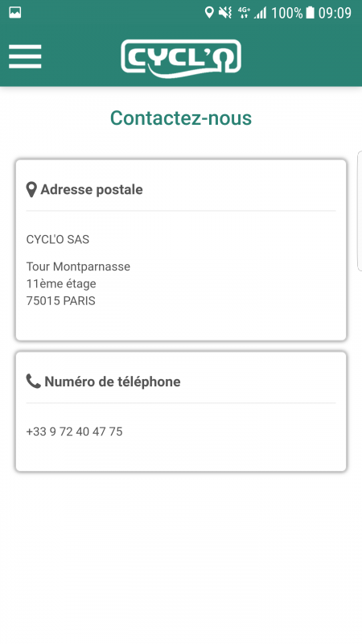
Task: Click the Adresse postale heading
Action: click(x=92, y=190)
